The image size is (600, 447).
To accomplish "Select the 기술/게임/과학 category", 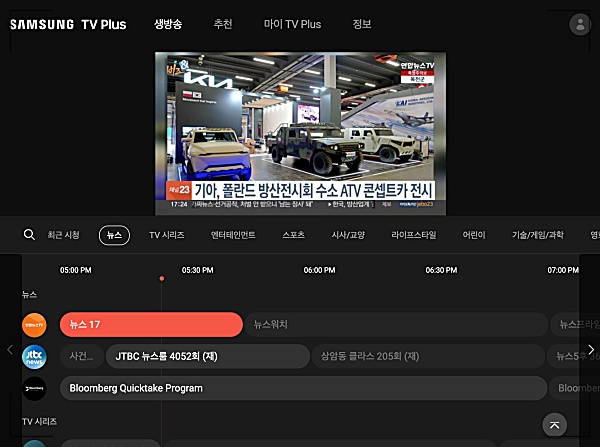I will coord(538,235).
